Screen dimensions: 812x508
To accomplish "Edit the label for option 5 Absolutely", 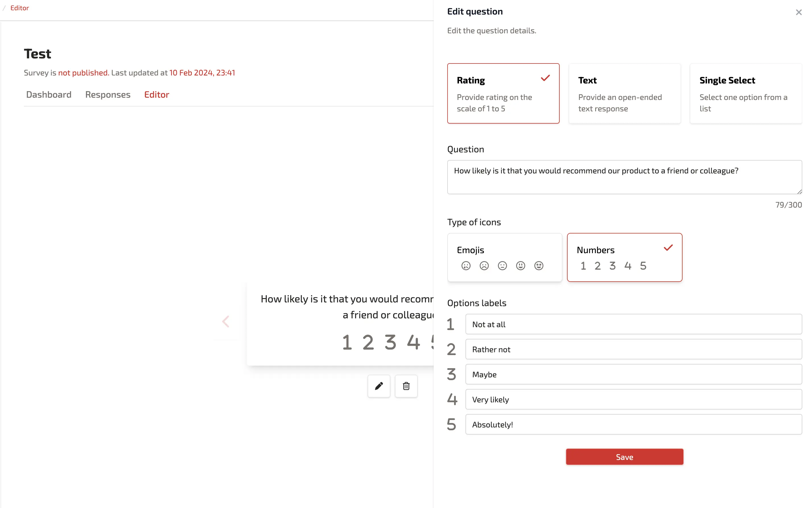I will click(x=634, y=424).
